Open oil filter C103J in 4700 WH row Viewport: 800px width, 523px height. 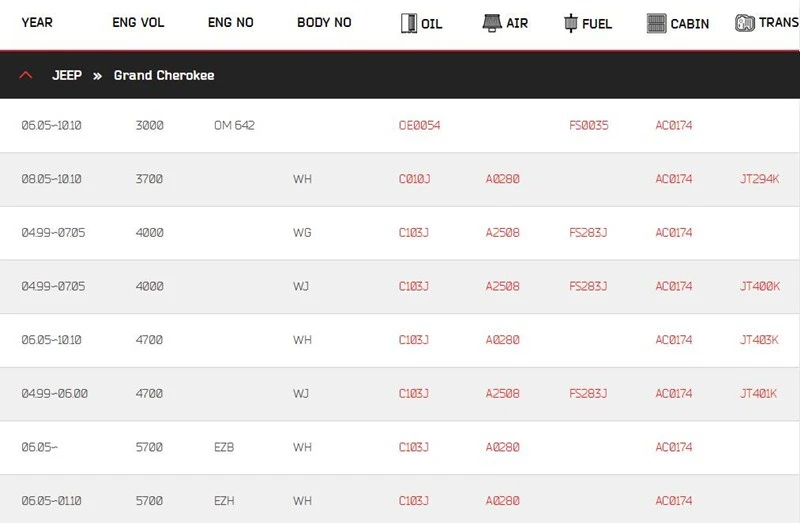[x=414, y=340]
